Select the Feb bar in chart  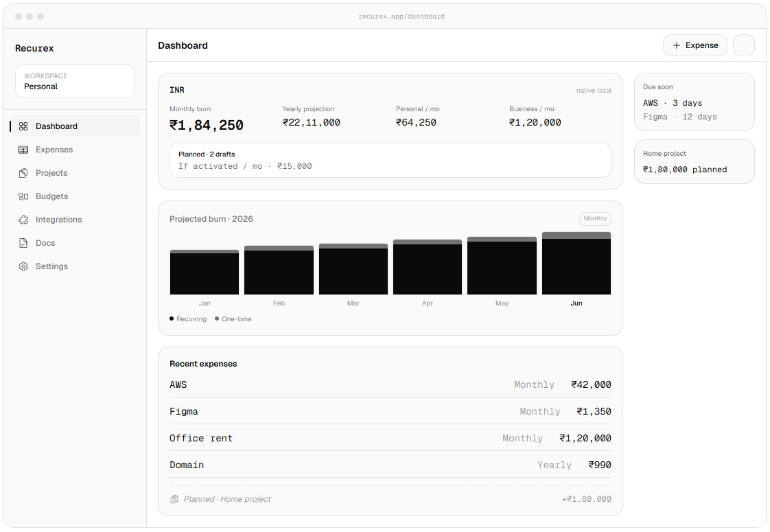[x=279, y=270]
